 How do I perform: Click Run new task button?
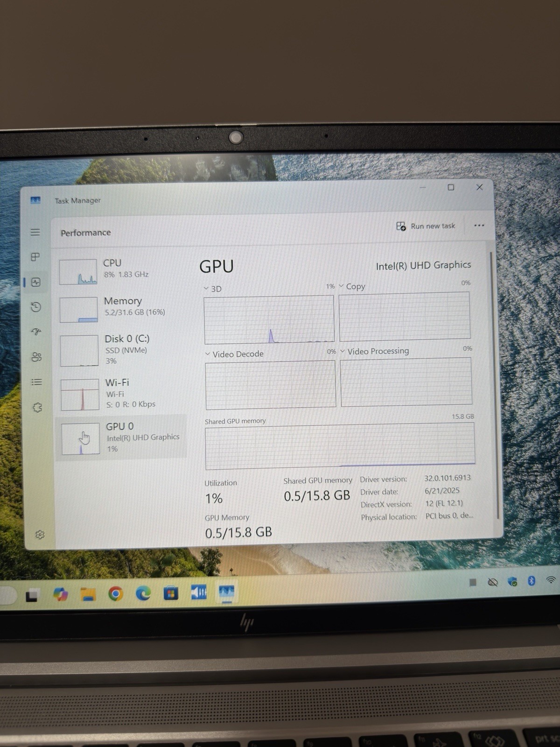(425, 226)
